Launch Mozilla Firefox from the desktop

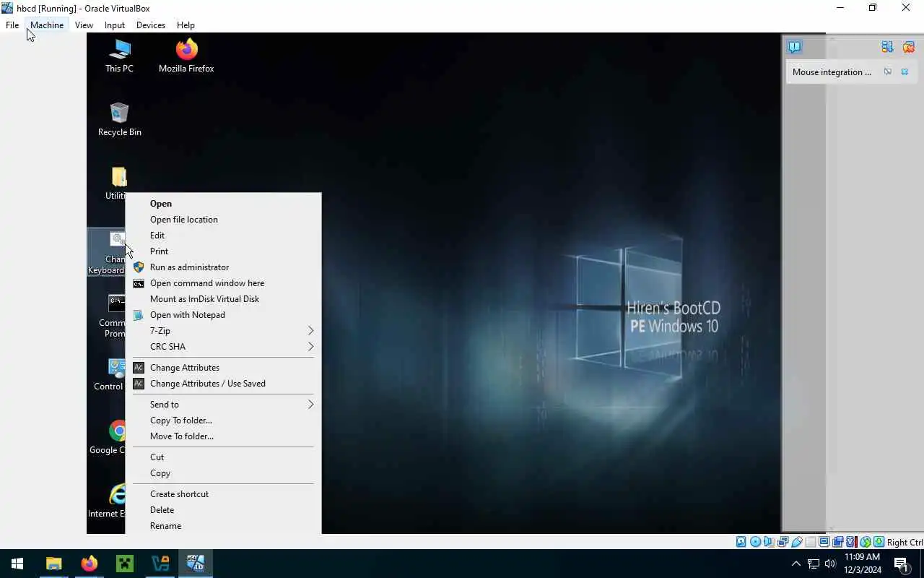point(186,56)
